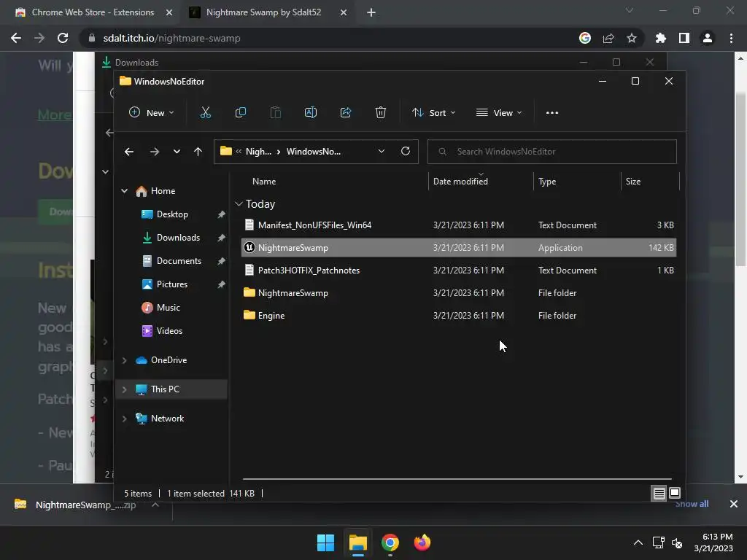Click Chrome icon in the taskbar

coord(390,542)
